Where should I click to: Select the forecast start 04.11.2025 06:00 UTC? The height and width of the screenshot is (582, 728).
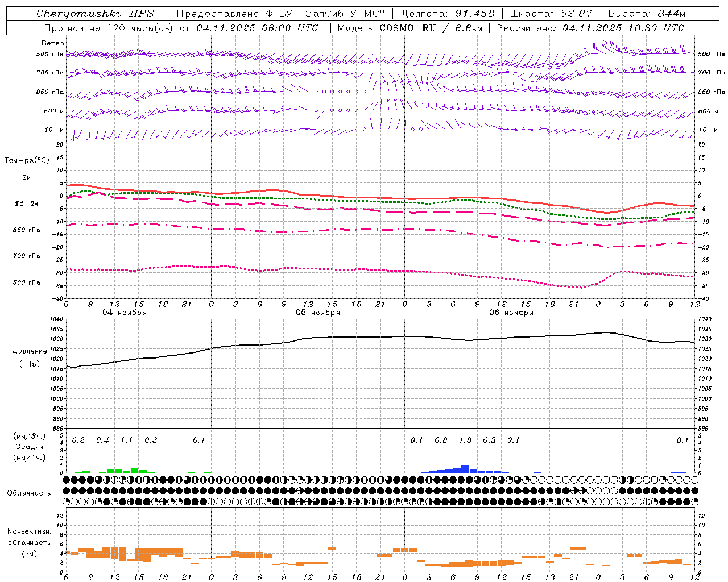tap(257, 28)
